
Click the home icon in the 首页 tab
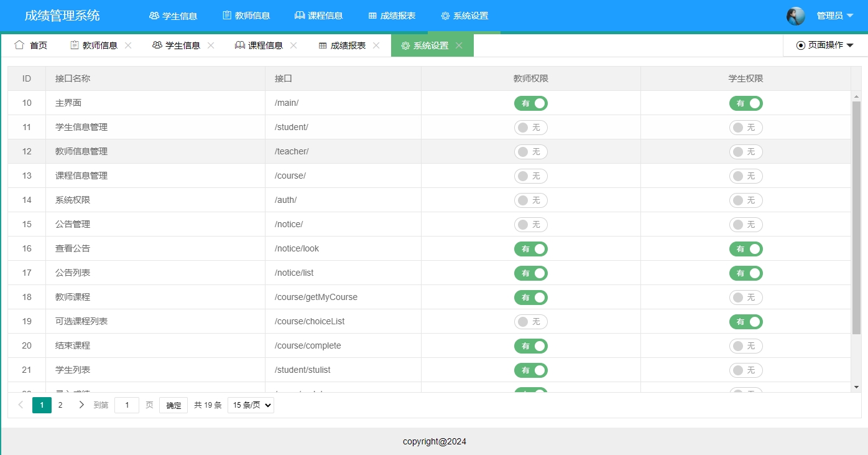(19, 45)
